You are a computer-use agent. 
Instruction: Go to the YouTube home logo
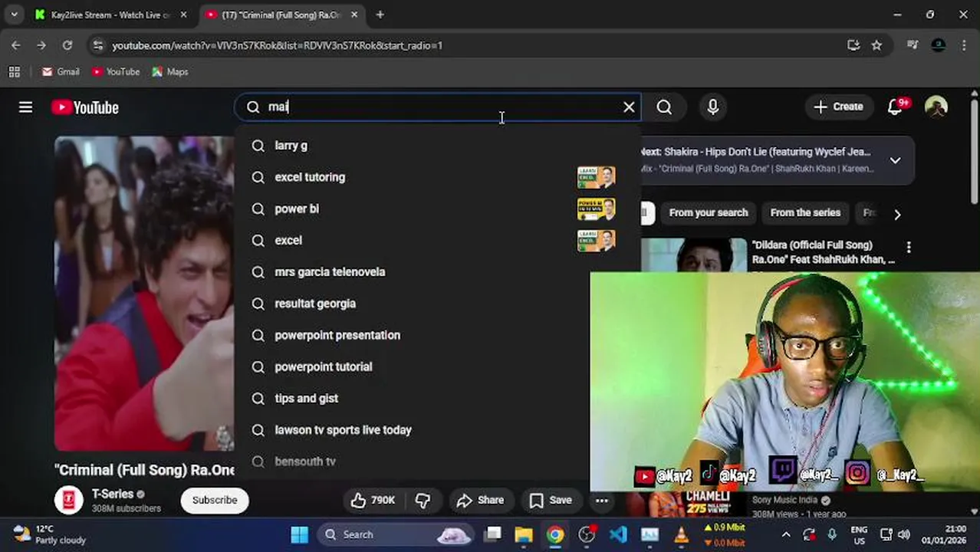click(85, 107)
